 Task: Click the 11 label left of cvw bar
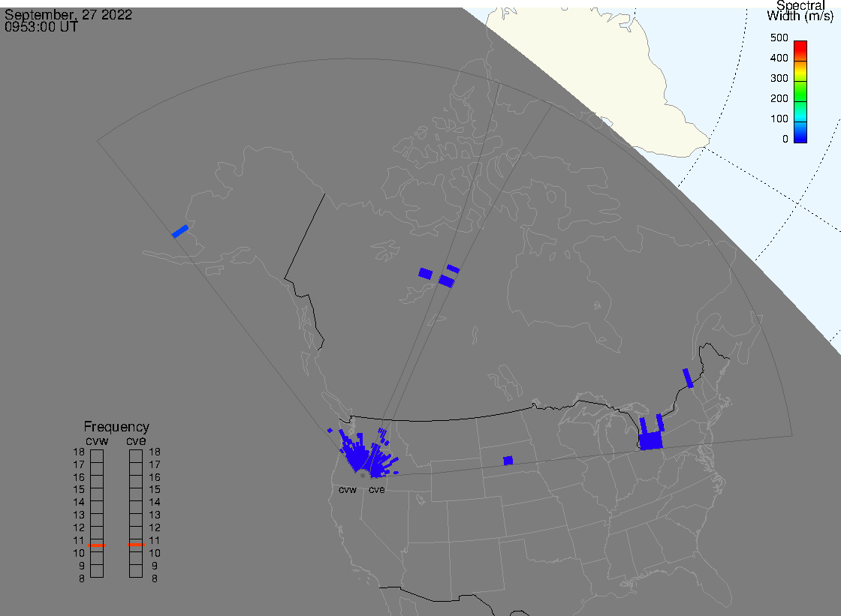(x=79, y=540)
